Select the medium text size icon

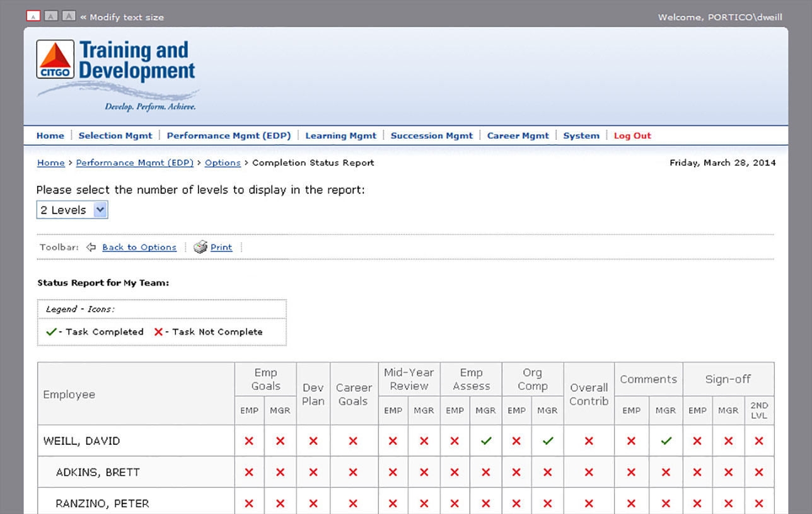click(51, 16)
